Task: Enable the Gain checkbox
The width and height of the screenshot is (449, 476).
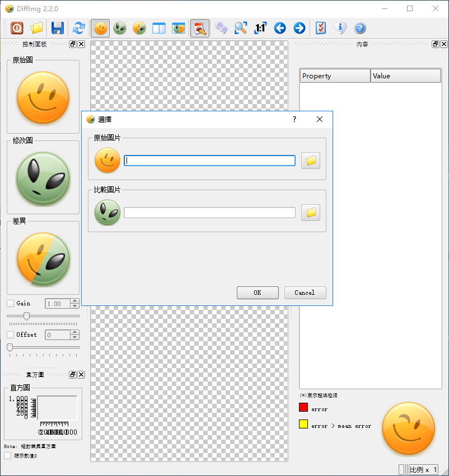Action: point(10,303)
